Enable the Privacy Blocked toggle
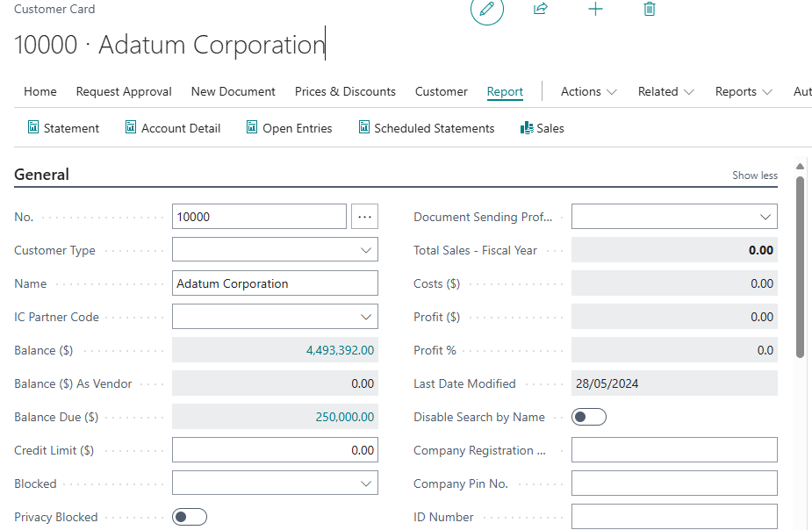Viewport: 812px width, 530px height. pyautogui.click(x=190, y=517)
